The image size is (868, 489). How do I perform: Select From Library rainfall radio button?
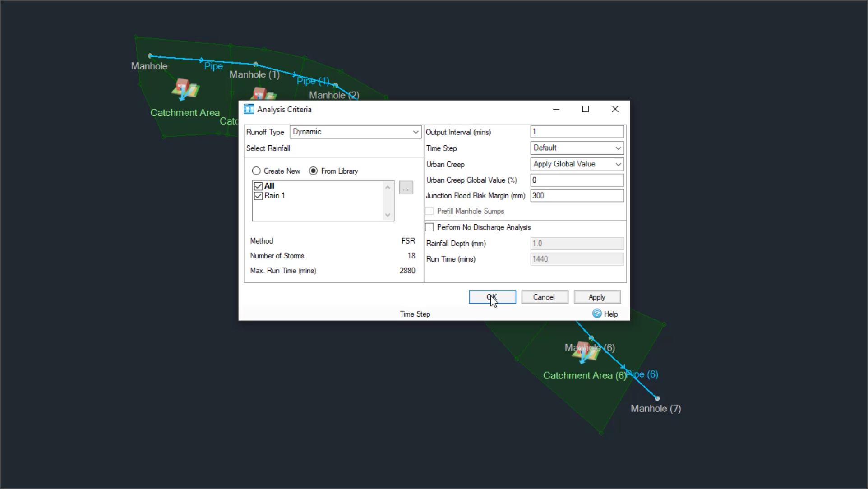[313, 171]
